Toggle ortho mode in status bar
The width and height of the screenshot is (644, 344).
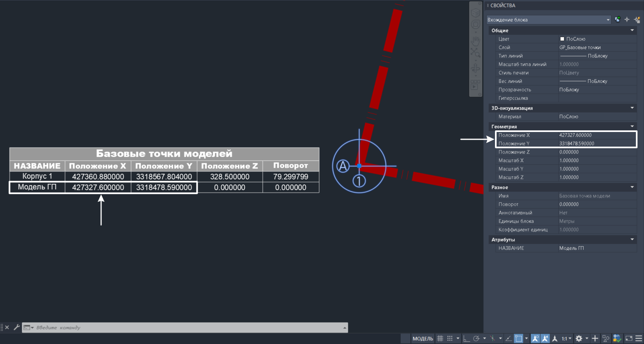coord(466,338)
